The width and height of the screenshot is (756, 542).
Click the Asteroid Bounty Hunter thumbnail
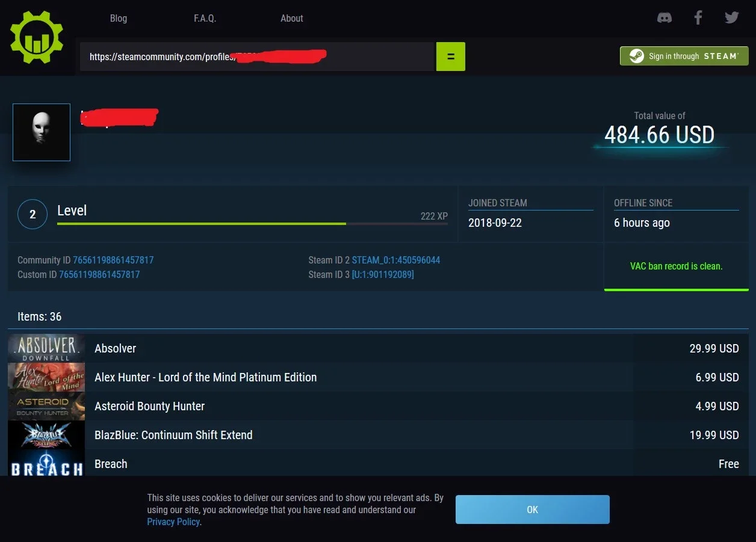(x=46, y=406)
